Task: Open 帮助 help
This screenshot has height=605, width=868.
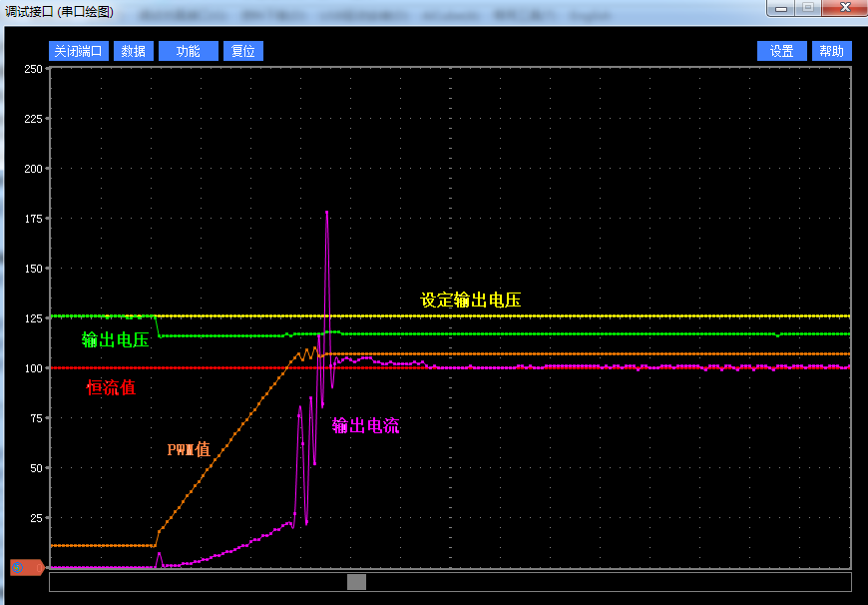Action: (831, 51)
